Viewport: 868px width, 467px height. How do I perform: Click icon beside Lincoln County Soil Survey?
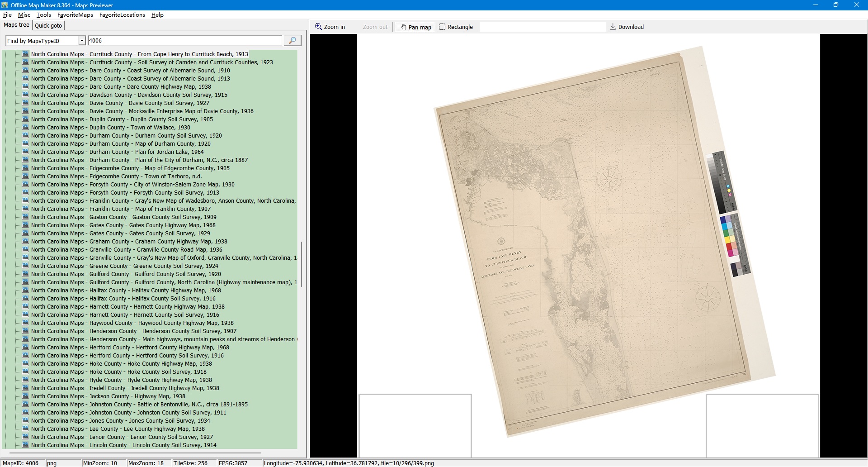coord(25,445)
